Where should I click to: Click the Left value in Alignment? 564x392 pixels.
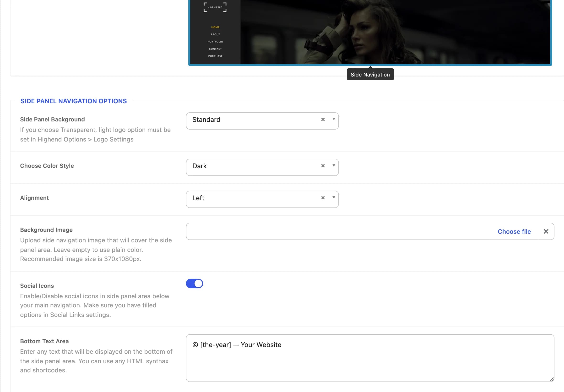(x=198, y=198)
